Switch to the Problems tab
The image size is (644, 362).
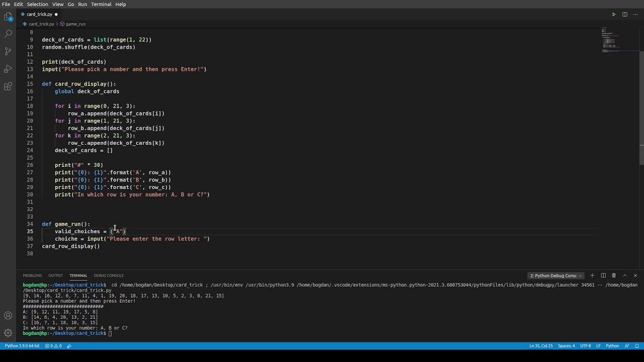tap(32, 276)
